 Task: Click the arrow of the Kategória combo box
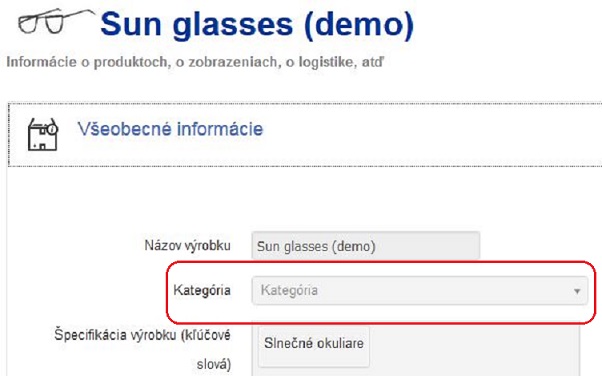coord(577,292)
